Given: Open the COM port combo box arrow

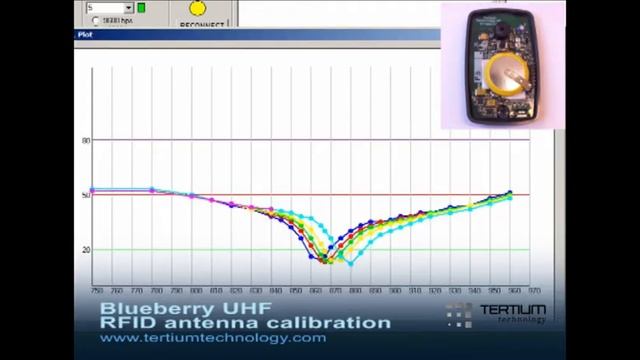Looking at the screenshot, I should point(129,7).
